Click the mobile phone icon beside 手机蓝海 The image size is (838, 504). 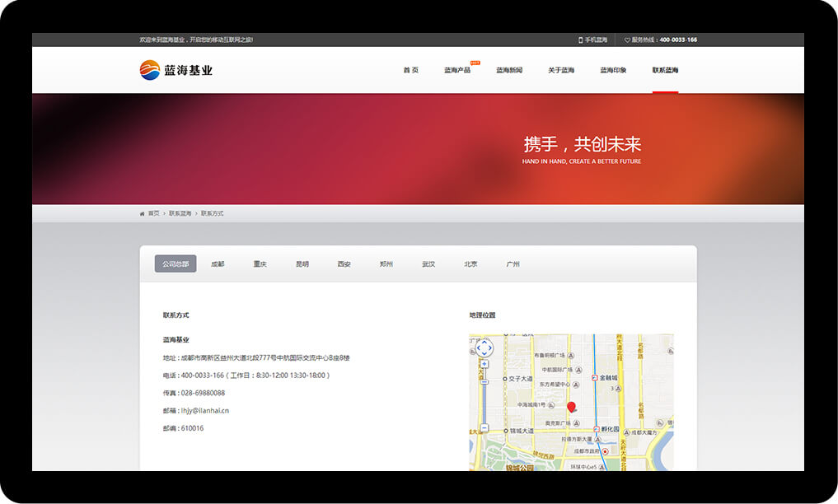(580, 40)
